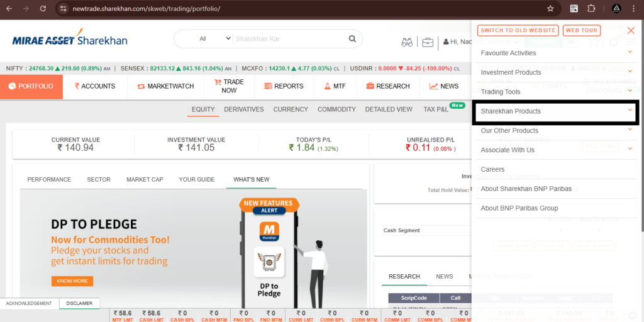
Task: Click the browser address bar URL
Action: [x=147, y=9]
